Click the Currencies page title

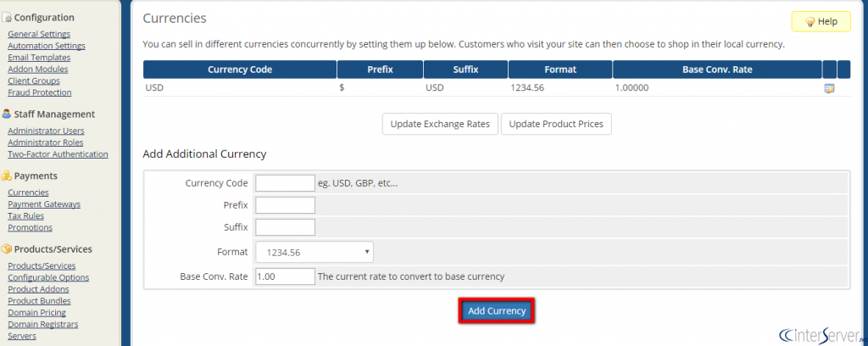[175, 19]
